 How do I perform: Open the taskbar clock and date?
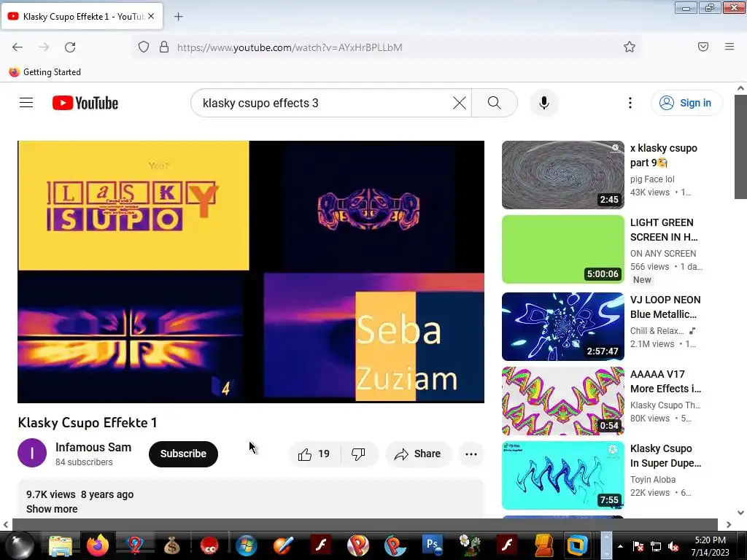pos(710,546)
